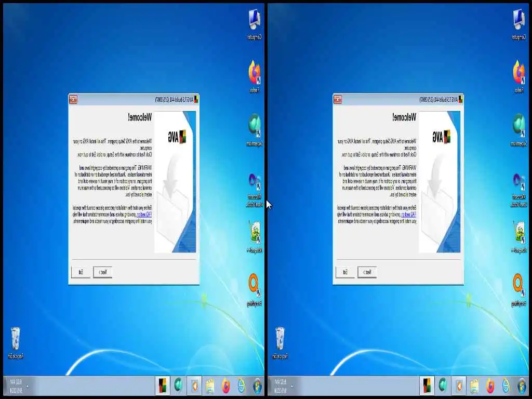Image resolution: width=532 pixels, height=399 pixels.
Task: Select AVG setup taskbar button, right taskbar
Action: (427, 386)
